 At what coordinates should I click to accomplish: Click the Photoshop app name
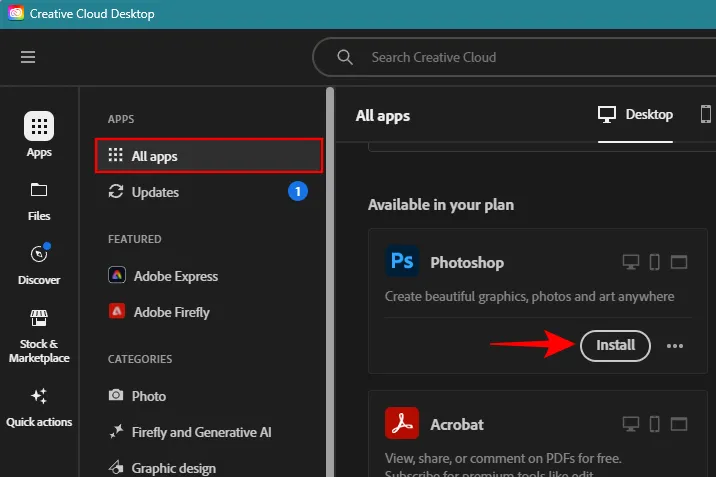(x=467, y=262)
